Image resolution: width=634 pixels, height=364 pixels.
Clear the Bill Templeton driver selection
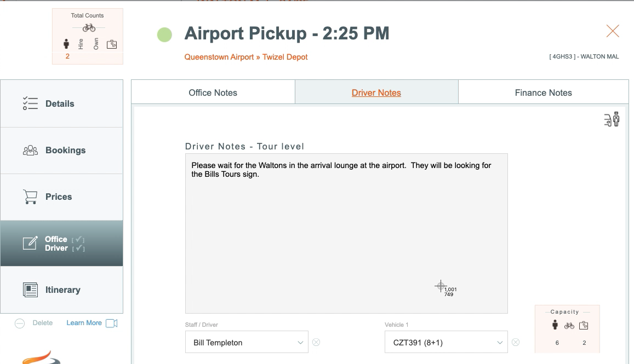point(316,342)
